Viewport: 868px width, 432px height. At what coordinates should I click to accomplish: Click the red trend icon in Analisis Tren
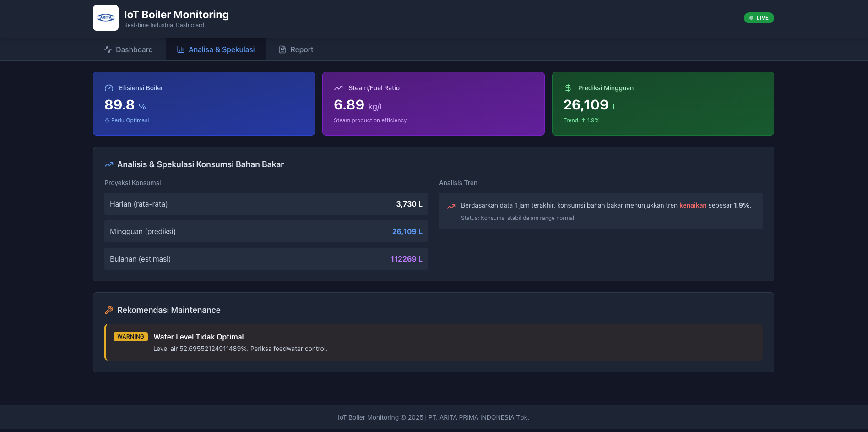451,206
